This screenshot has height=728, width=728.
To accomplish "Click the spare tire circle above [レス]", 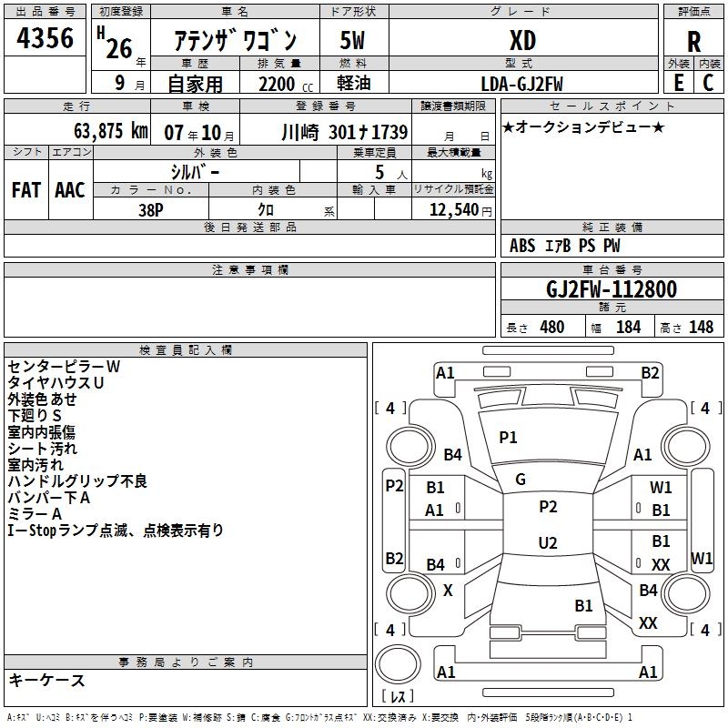I will coord(398,664).
